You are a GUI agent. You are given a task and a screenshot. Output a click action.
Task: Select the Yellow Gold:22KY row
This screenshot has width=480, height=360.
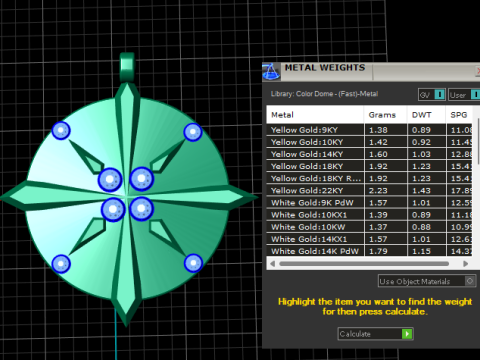[x=369, y=191]
